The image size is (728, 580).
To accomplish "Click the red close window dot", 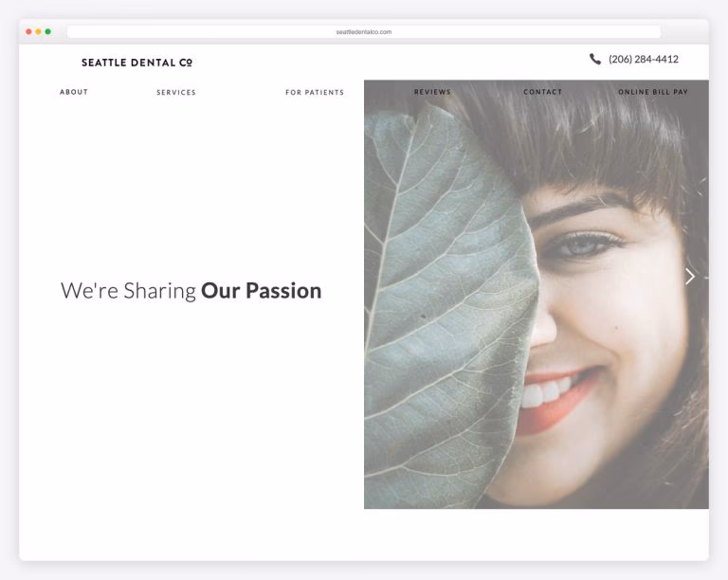I will (x=28, y=31).
